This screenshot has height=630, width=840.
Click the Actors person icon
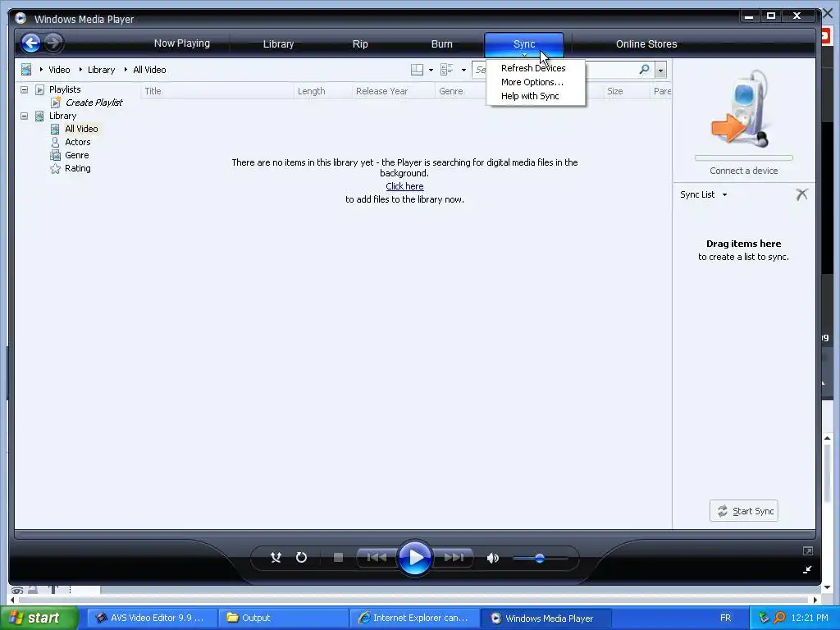(x=55, y=142)
